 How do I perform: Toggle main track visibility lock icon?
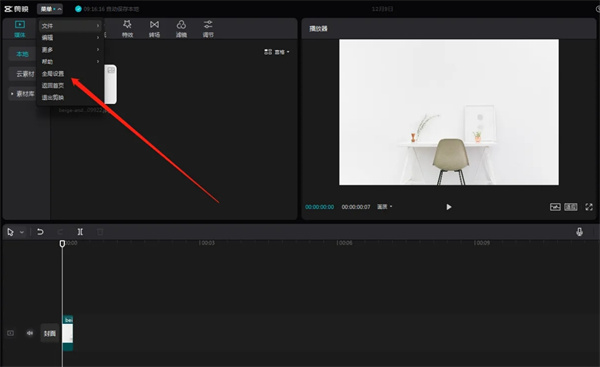(10, 333)
